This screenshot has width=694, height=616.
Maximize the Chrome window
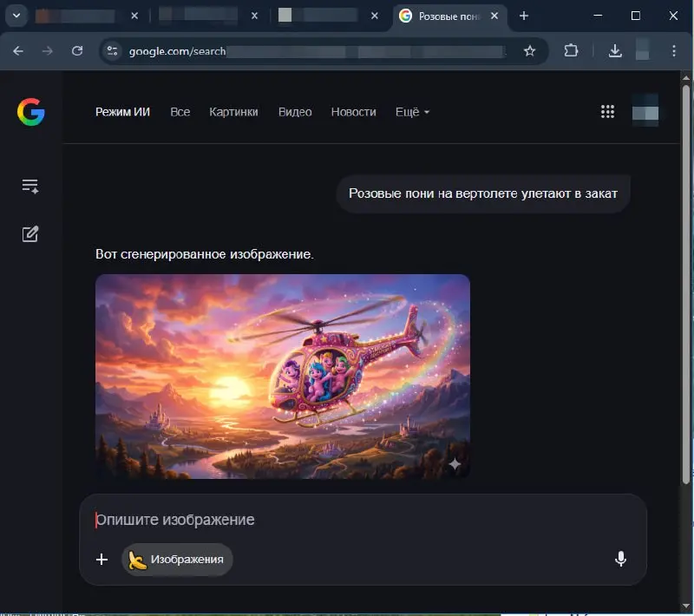point(636,16)
